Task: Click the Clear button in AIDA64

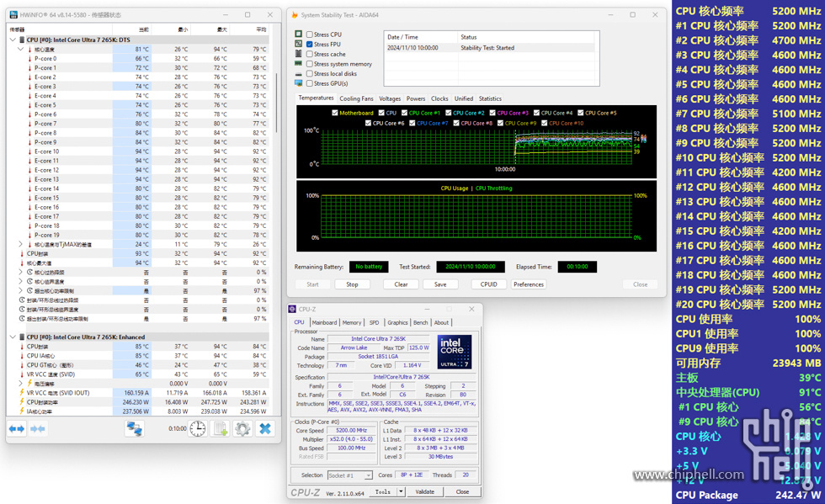Action: point(401,284)
